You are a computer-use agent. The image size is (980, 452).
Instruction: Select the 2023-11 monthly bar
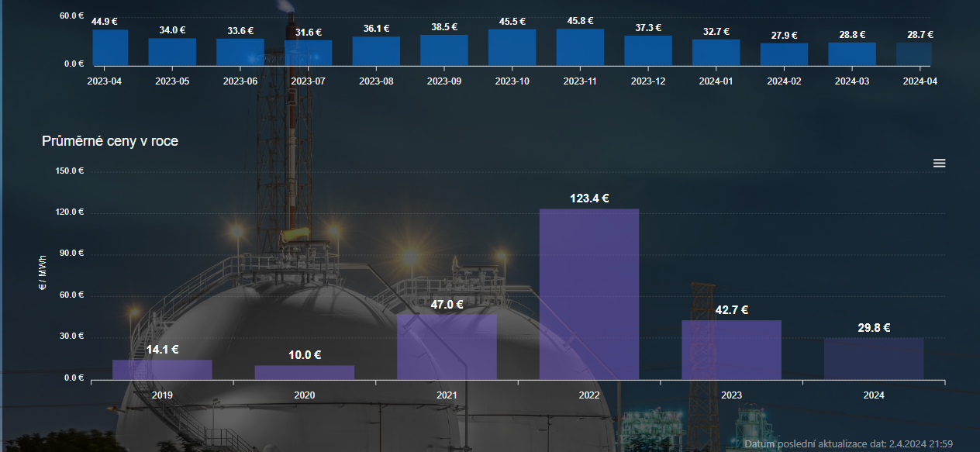point(580,47)
